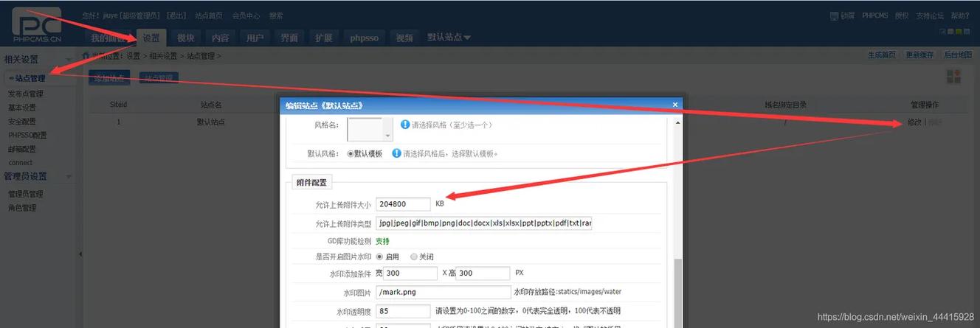Open the 会员中心 link
980x328 pixels.
coord(245,15)
